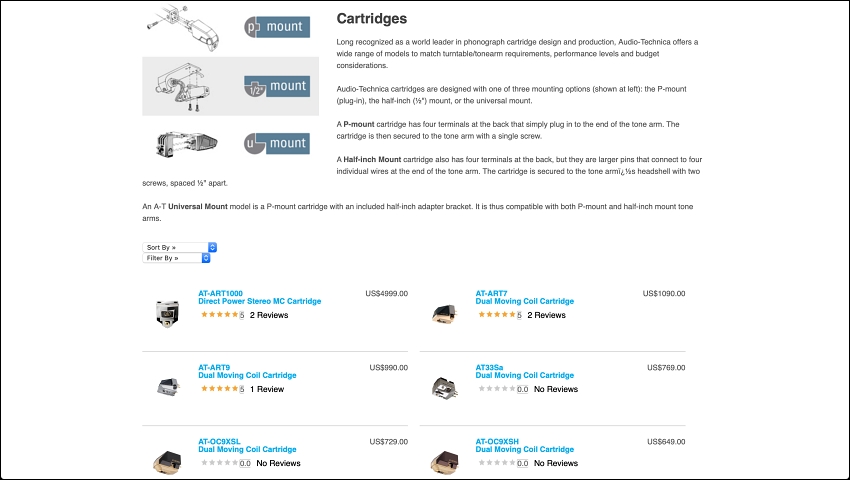Open the AT-OC9XSH product link

coord(524,445)
